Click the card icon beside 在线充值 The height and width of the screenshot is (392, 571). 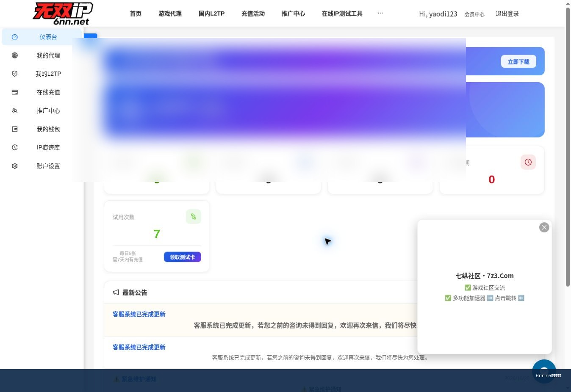point(15,92)
